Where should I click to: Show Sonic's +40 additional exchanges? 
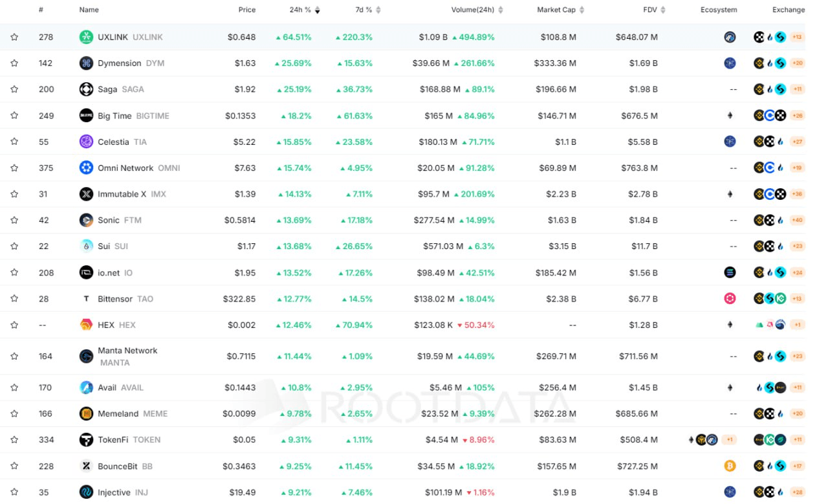pyautogui.click(x=797, y=220)
